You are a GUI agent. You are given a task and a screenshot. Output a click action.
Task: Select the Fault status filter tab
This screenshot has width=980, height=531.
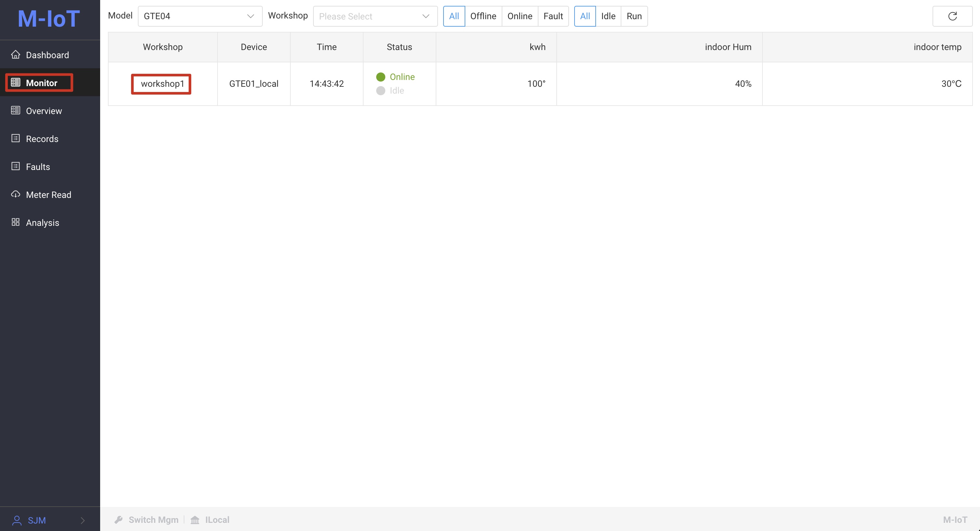[552, 16]
